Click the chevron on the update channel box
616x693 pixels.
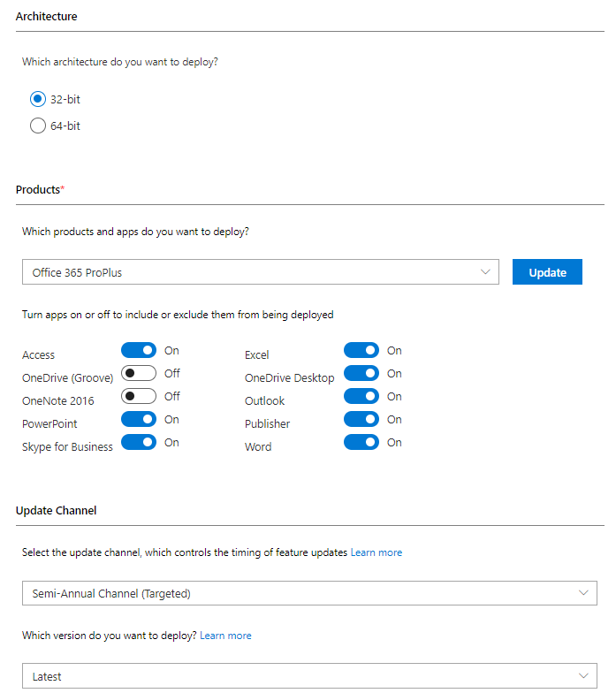[x=583, y=593]
